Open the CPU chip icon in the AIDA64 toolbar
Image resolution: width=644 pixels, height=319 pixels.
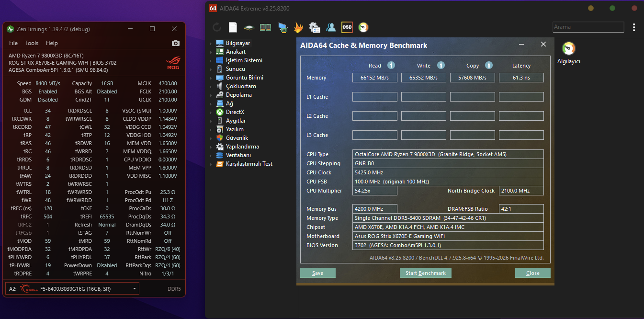249,27
